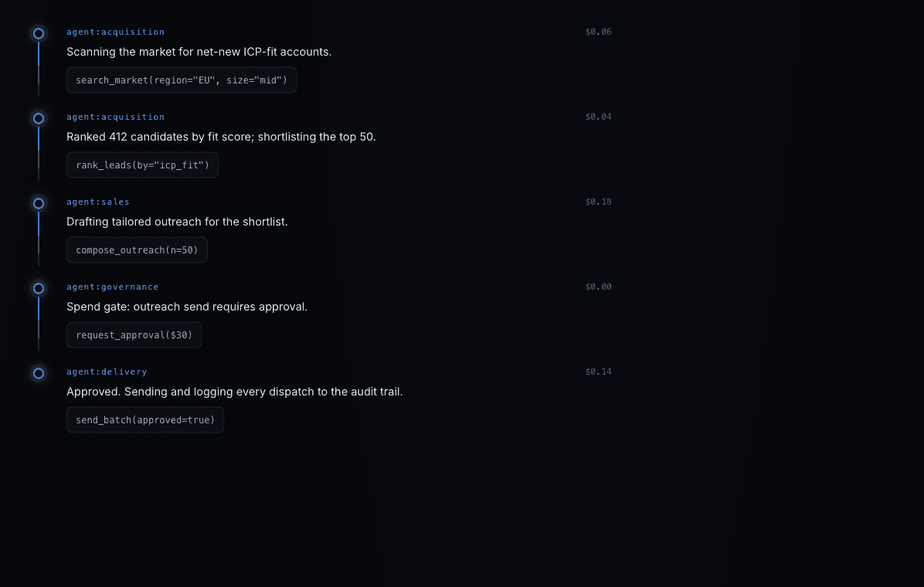The image size is (924, 587).
Task: Click the agent:delivery timeline node
Action: tap(39, 373)
